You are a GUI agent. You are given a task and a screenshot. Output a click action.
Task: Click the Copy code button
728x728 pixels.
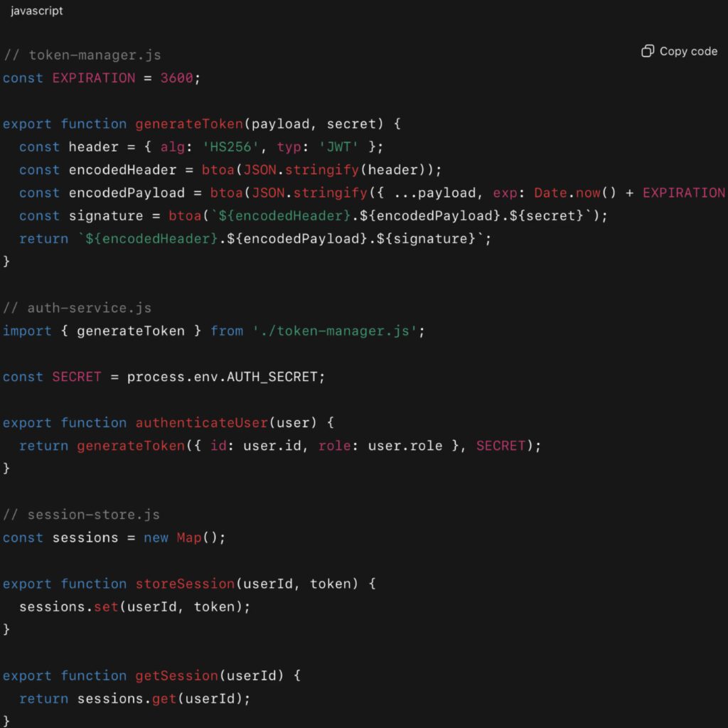pos(679,51)
